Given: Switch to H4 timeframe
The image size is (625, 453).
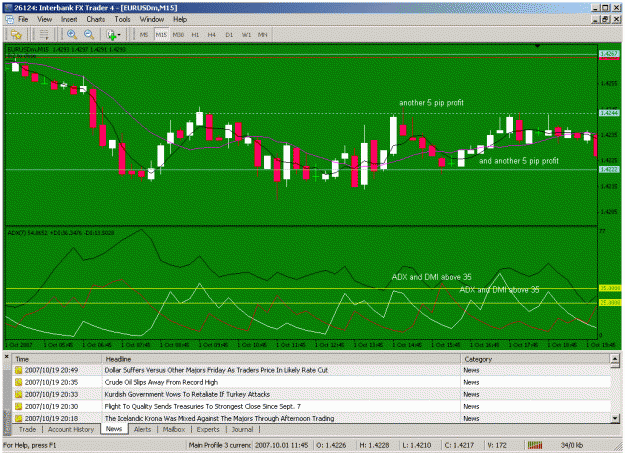Looking at the screenshot, I should pos(212,35).
